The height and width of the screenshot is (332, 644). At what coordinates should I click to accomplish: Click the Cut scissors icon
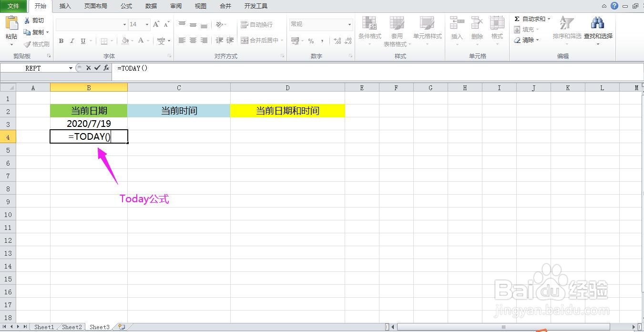[27, 21]
